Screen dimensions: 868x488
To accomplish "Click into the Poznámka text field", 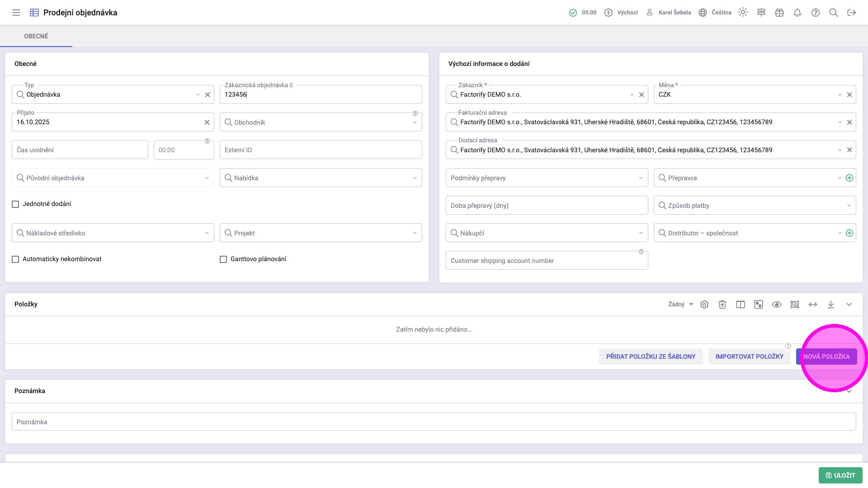I will click(x=434, y=422).
